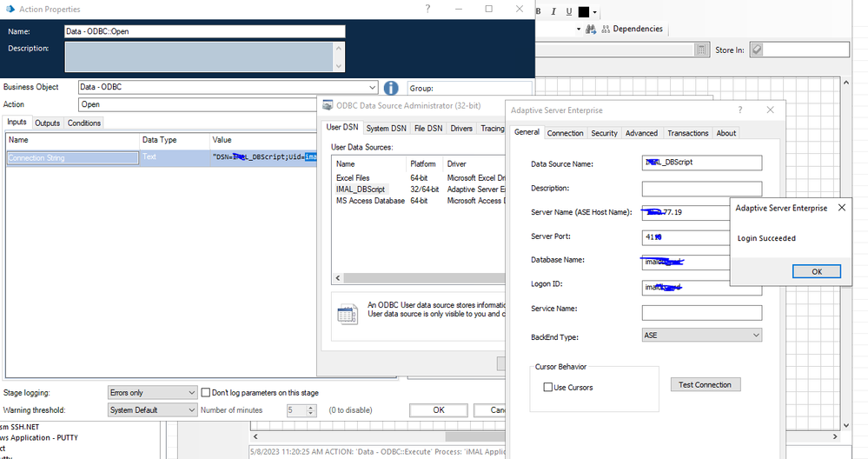
Task: Switch to the Outputs tab
Action: pyautogui.click(x=47, y=123)
